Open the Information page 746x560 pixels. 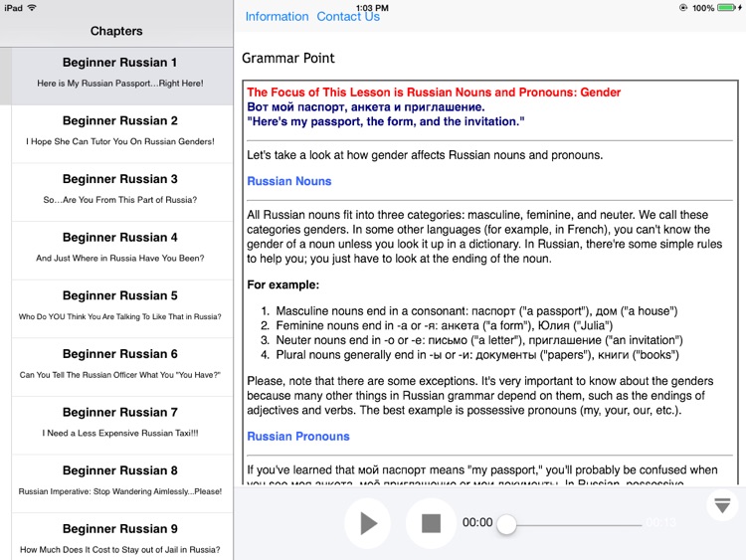[277, 17]
